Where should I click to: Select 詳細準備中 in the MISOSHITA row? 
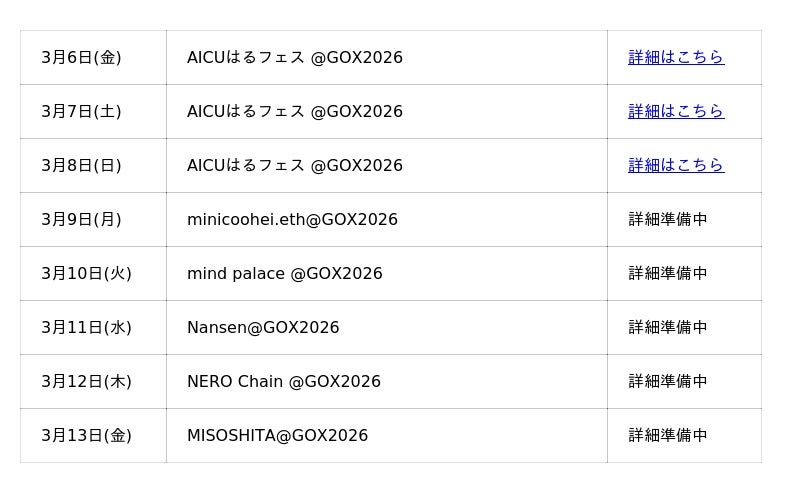(x=668, y=436)
